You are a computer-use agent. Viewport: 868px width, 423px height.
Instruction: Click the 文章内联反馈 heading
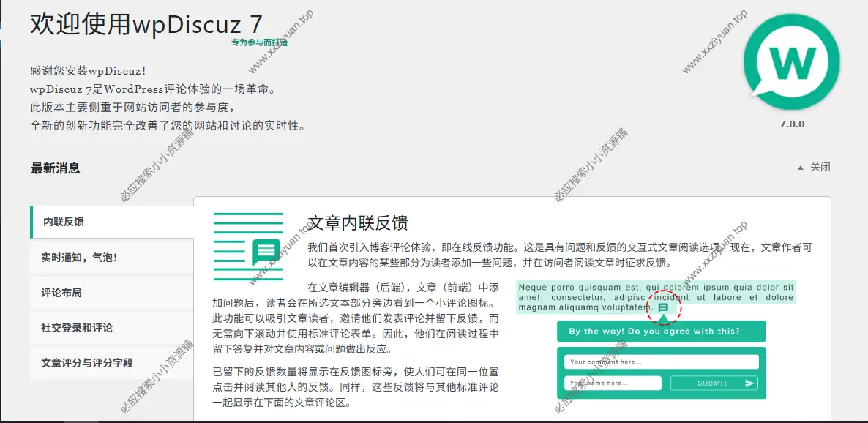click(x=358, y=223)
